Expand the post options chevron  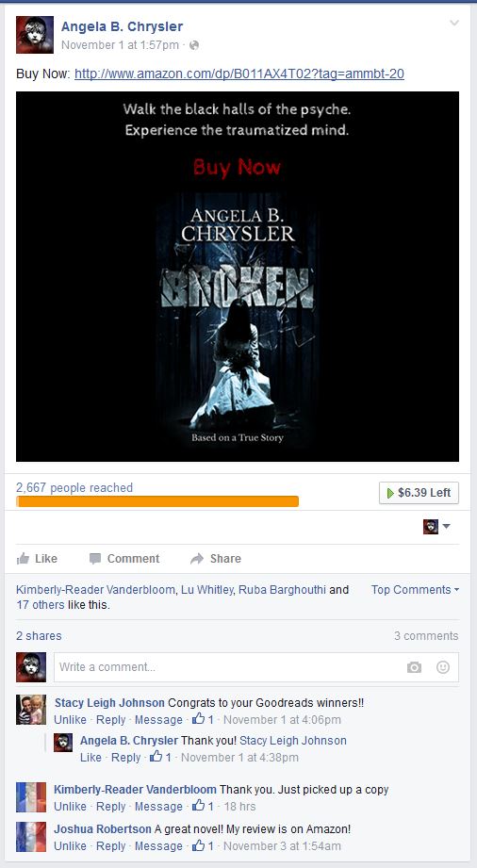(454, 24)
